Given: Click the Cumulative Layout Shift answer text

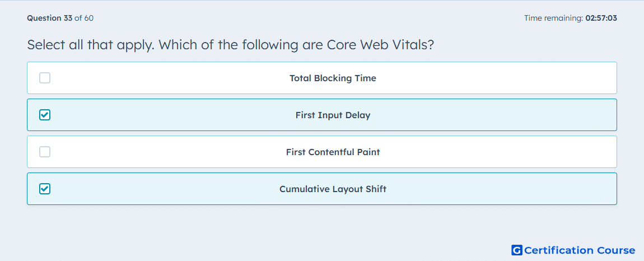Looking at the screenshot, I should click(x=333, y=189).
